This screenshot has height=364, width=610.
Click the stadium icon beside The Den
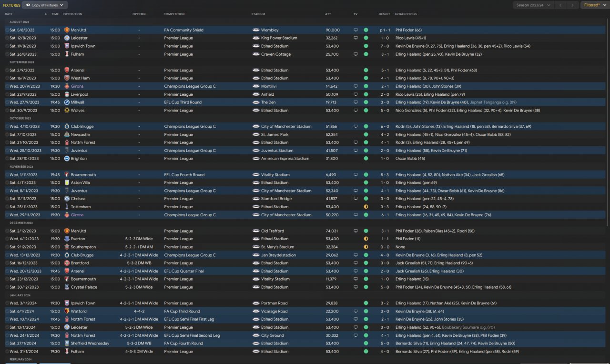(x=256, y=102)
